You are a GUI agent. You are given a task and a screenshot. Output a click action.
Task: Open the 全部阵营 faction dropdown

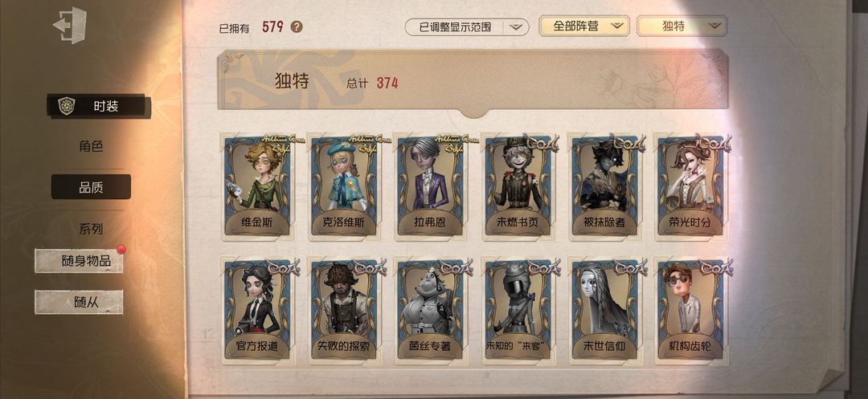click(584, 26)
